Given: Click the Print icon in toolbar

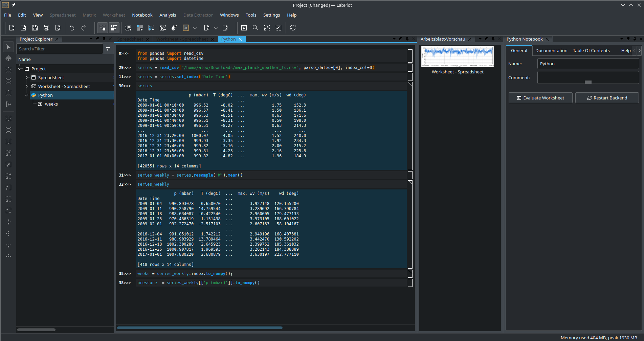Looking at the screenshot, I should (46, 28).
